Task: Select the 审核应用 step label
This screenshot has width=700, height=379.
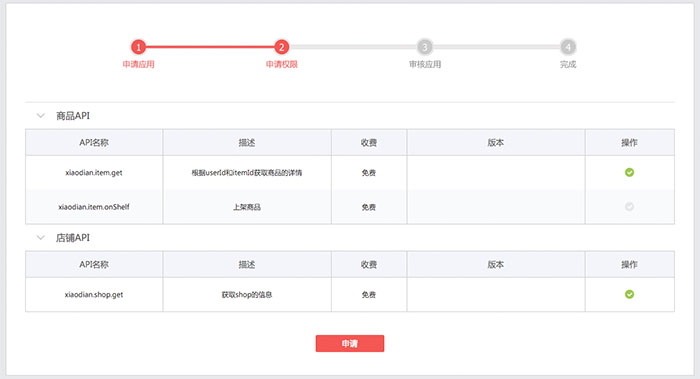Action: click(425, 64)
